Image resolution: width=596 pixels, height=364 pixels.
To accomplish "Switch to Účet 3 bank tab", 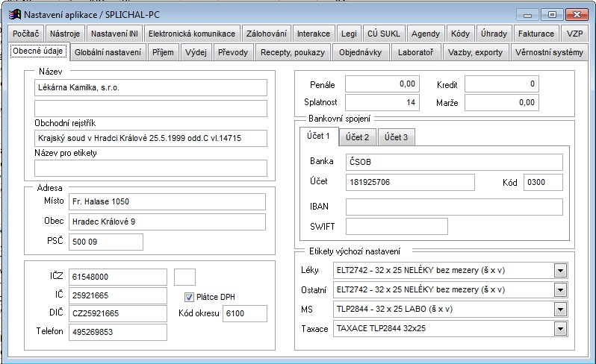I will point(396,137).
